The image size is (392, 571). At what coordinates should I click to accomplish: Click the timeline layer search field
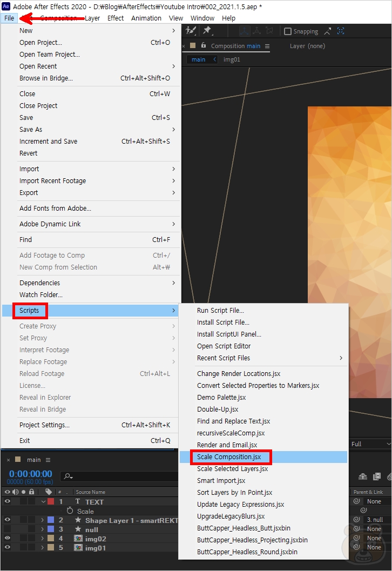coord(120,476)
